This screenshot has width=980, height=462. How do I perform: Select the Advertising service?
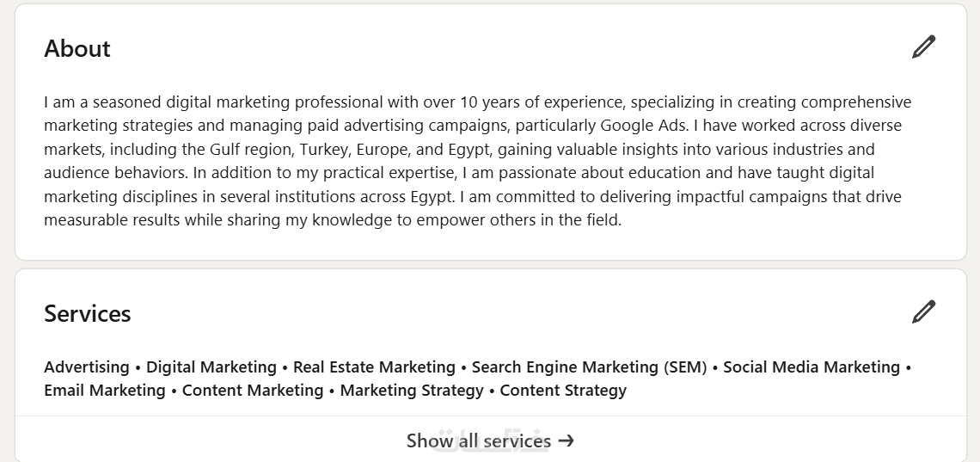87,367
